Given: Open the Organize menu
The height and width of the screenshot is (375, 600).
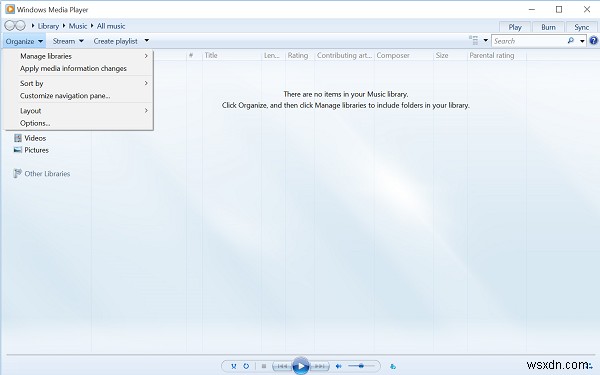Looking at the screenshot, I should [x=24, y=41].
